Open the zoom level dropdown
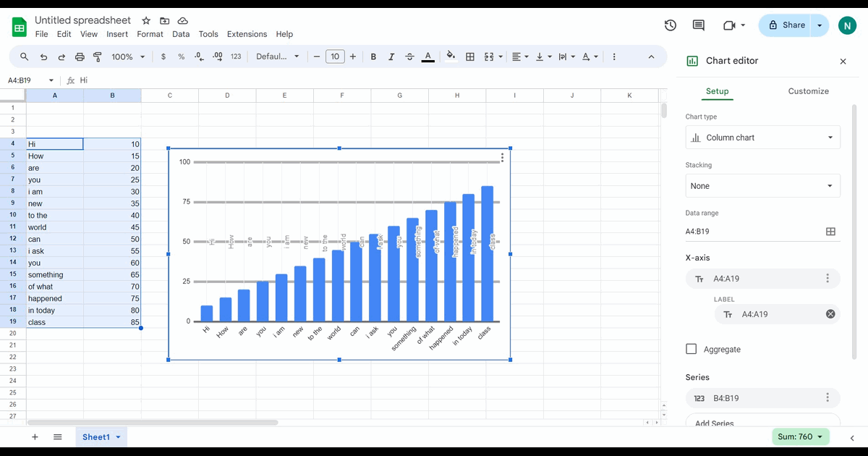This screenshot has height=456, width=868. point(128,56)
